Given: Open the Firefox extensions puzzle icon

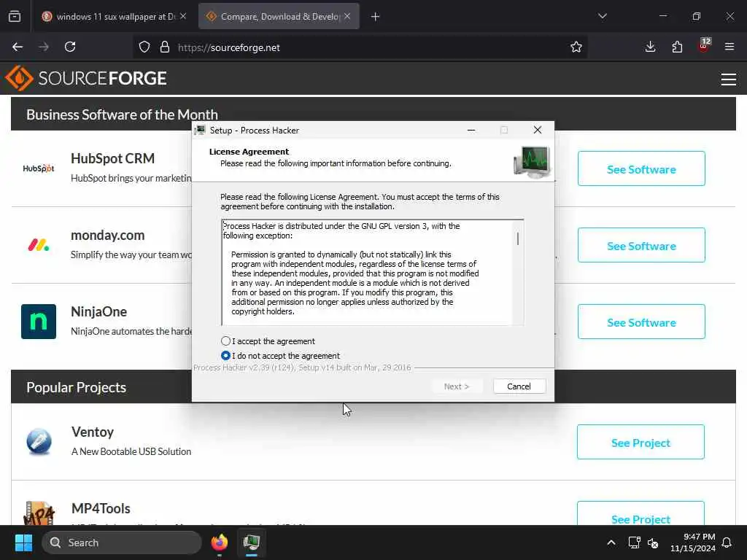Looking at the screenshot, I should click(677, 47).
